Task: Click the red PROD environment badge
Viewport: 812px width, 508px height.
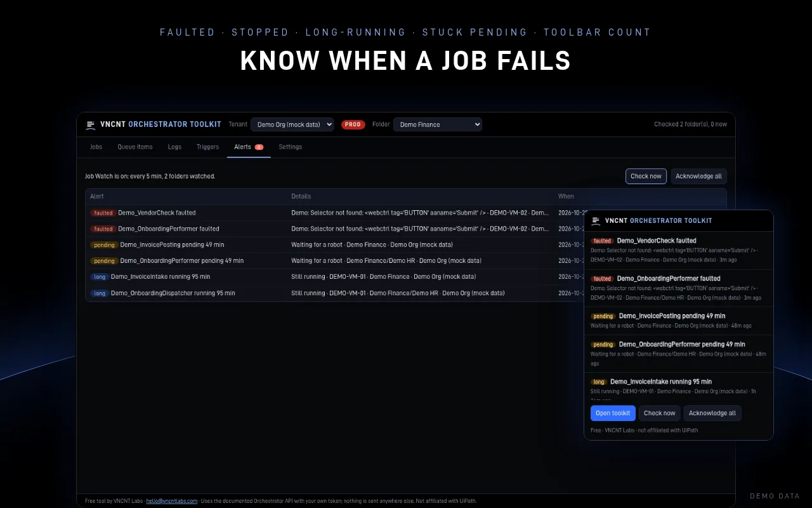Action: [x=353, y=124]
